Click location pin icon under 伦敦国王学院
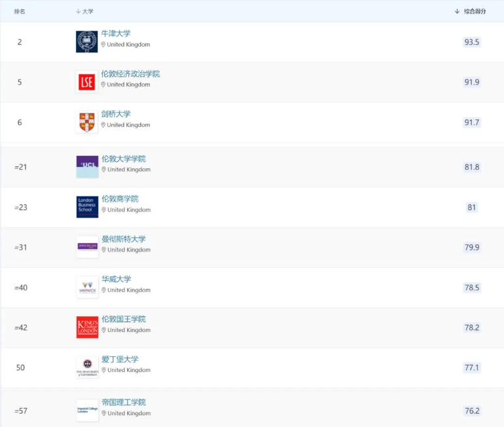 tap(104, 330)
